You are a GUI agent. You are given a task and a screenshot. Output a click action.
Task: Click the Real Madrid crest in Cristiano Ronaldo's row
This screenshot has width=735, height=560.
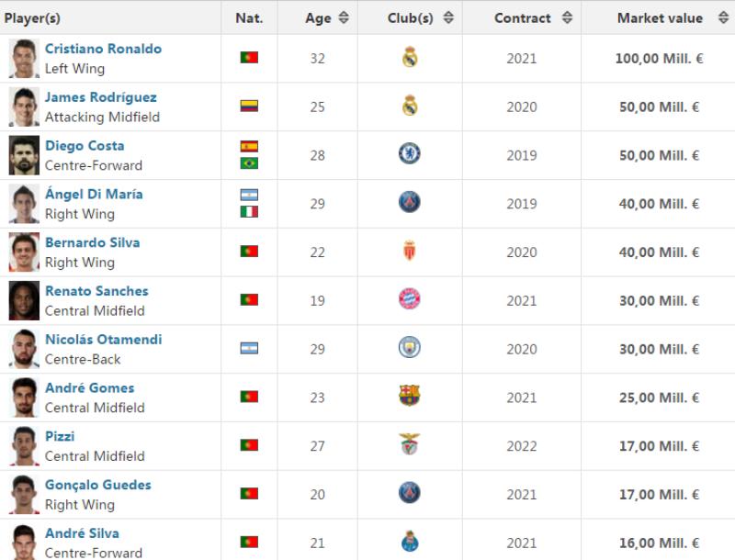click(410, 58)
